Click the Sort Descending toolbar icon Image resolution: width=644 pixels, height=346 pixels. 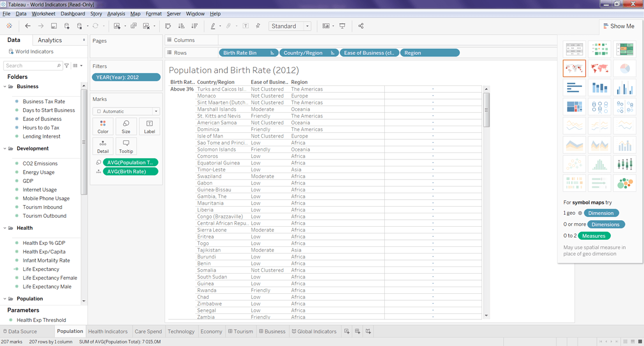(x=194, y=26)
